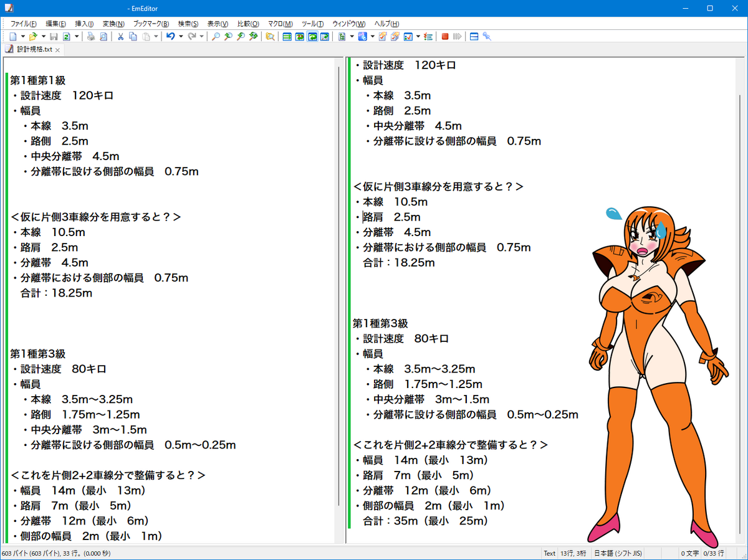Image resolution: width=748 pixels, height=560 pixels.
Task: Click the Run Macro play icon
Action: [x=458, y=37]
